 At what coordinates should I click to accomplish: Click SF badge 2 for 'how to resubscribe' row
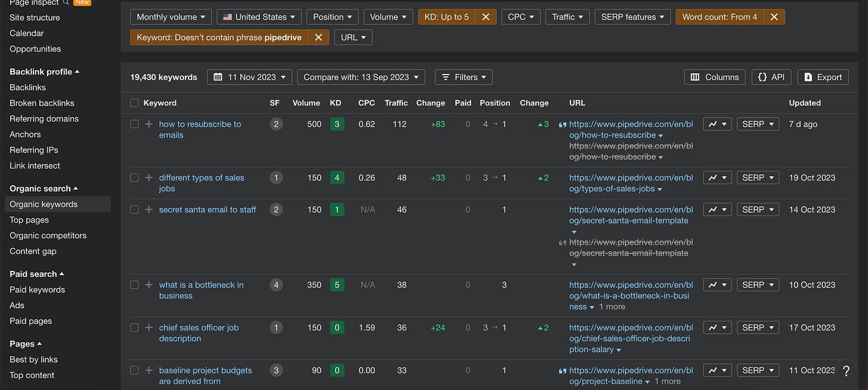click(x=276, y=124)
